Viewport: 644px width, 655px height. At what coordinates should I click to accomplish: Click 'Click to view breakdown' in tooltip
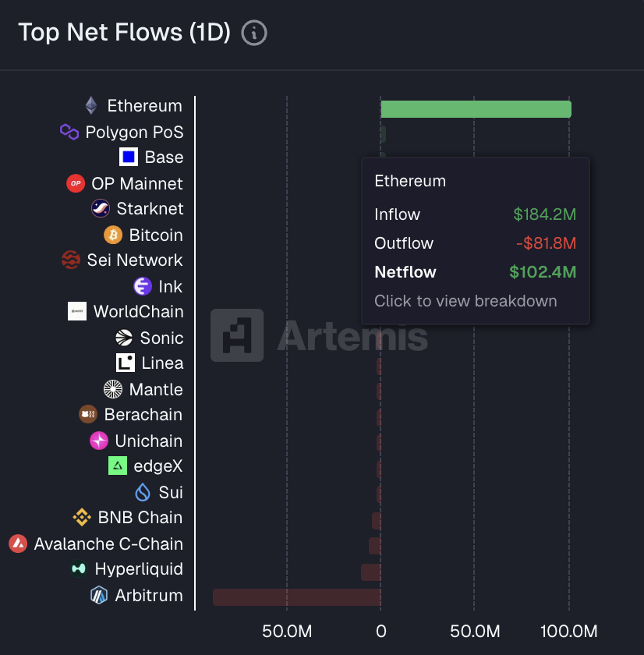click(465, 301)
